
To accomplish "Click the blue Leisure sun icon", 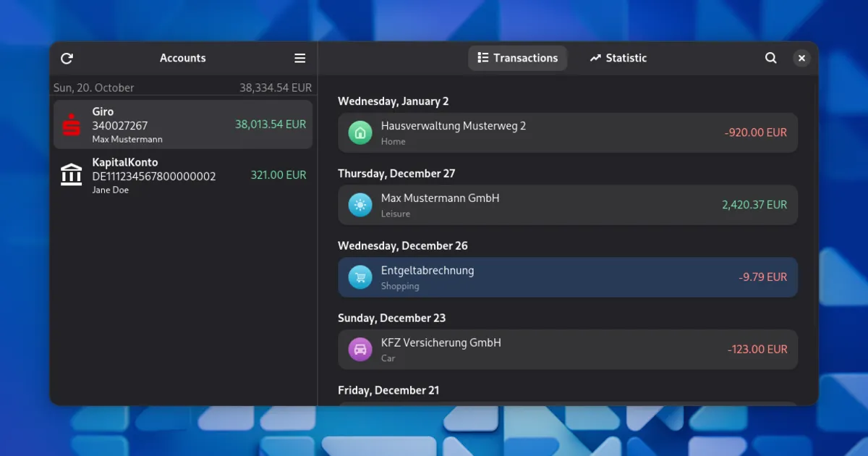I will (359, 205).
